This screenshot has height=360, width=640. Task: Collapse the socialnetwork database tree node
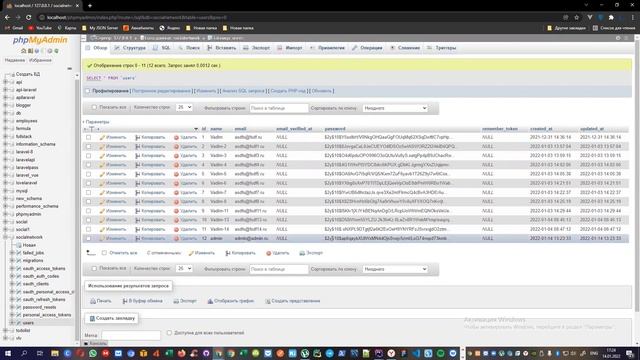tap(5, 237)
